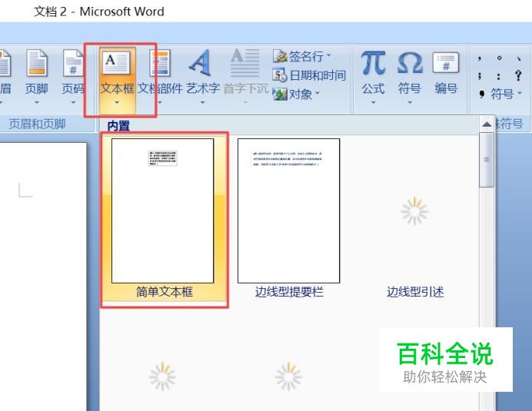The image size is (532, 411).
Task: Click the 页眉和页脚 group label
Action: click(x=37, y=124)
